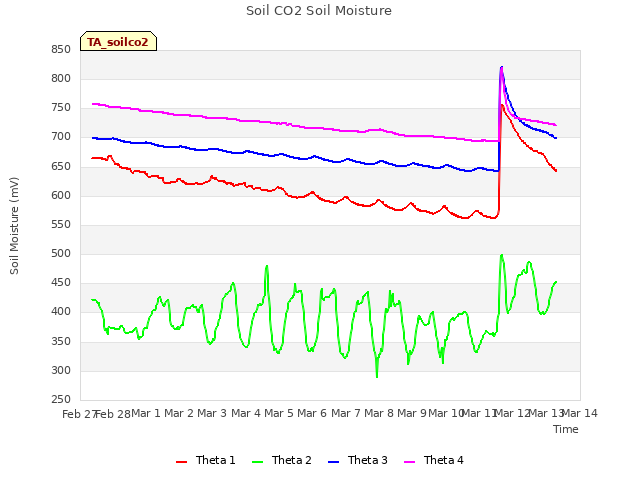Click the magenta Theta 4 line start at 757

click(x=93, y=104)
